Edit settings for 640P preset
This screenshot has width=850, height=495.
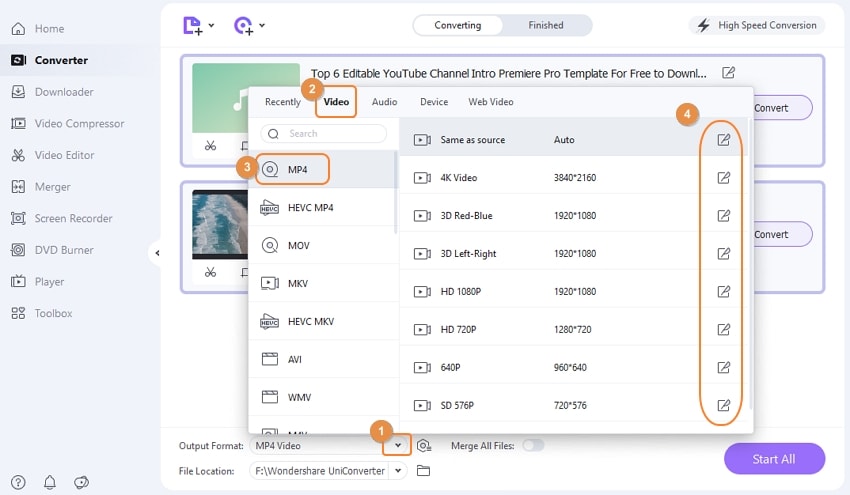pyautogui.click(x=723, y=368)
